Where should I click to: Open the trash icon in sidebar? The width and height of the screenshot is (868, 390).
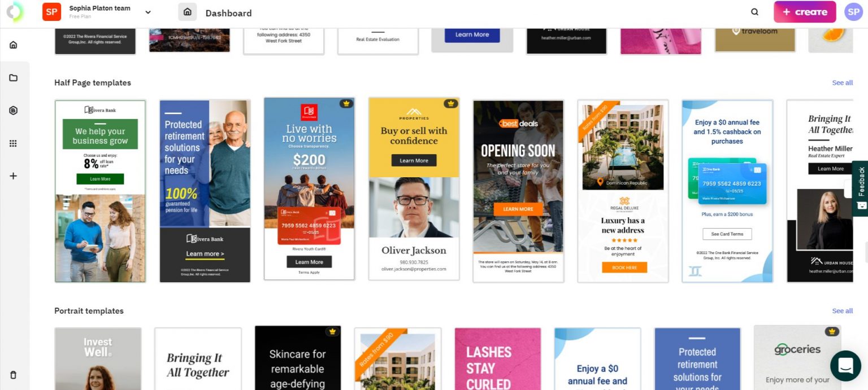14,375
